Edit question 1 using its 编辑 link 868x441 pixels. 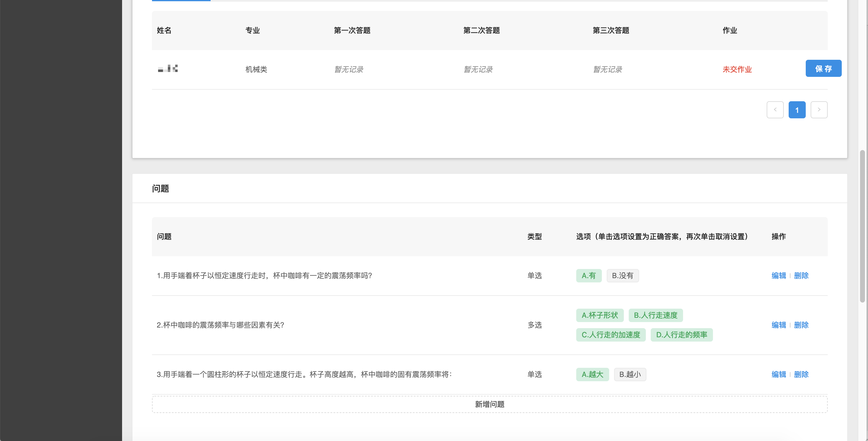tap(779, 275)
